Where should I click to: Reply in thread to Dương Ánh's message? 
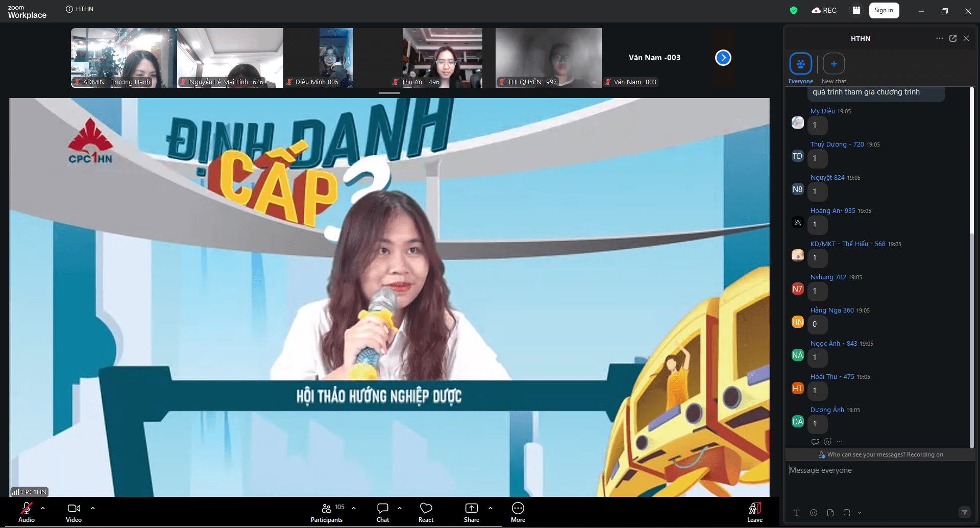815,442
